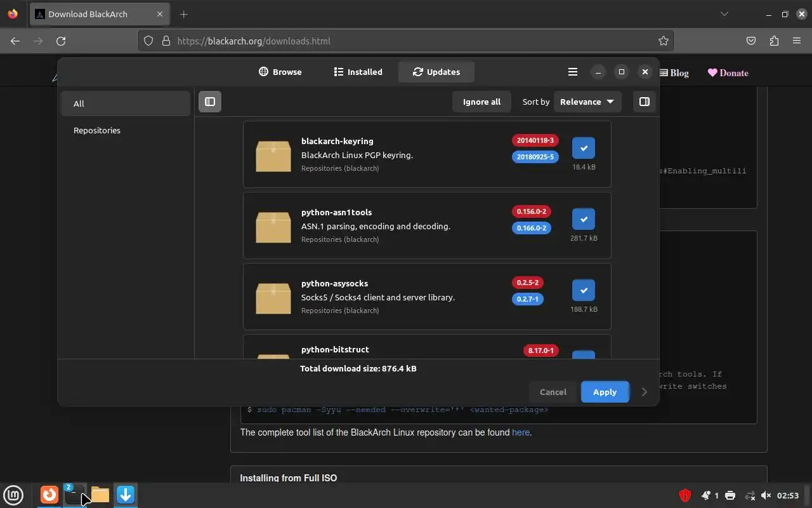Click old version badge 20140118-3

[x=535, y=140]
